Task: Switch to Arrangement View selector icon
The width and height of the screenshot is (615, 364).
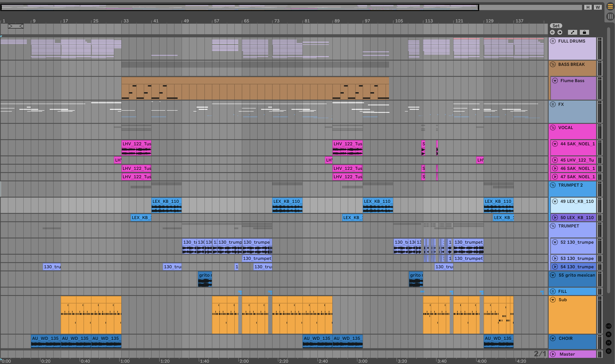Action: coord(610,6)
